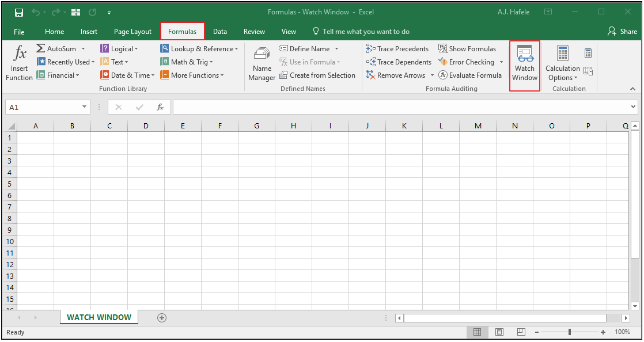Switch to the View tab
The image size is (644, 342).
tap(289, 32)
